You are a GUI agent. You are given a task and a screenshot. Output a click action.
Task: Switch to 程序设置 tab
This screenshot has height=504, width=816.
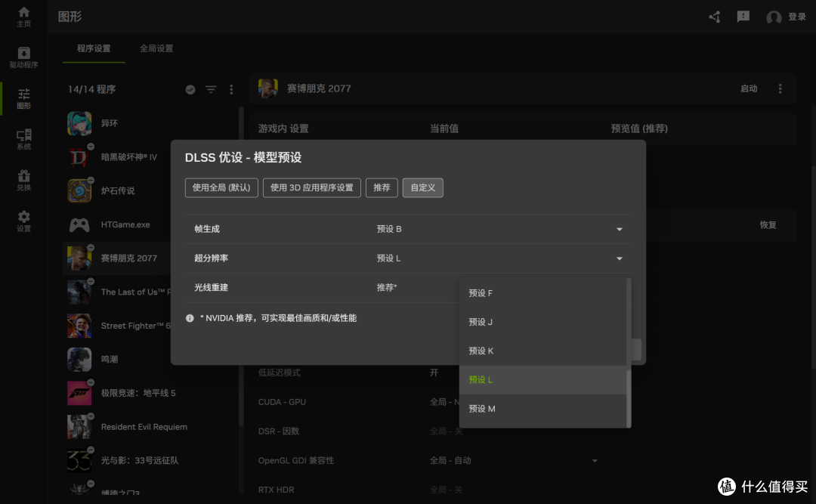click(94, 48)
